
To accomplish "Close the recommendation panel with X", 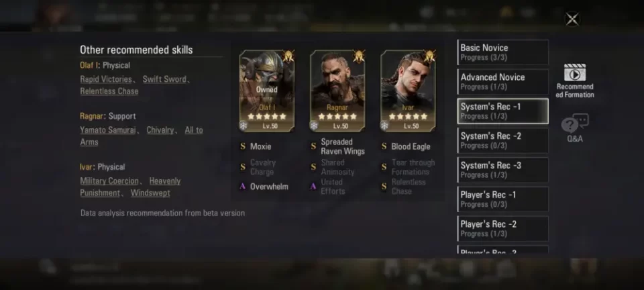I will tap(572, 19).
